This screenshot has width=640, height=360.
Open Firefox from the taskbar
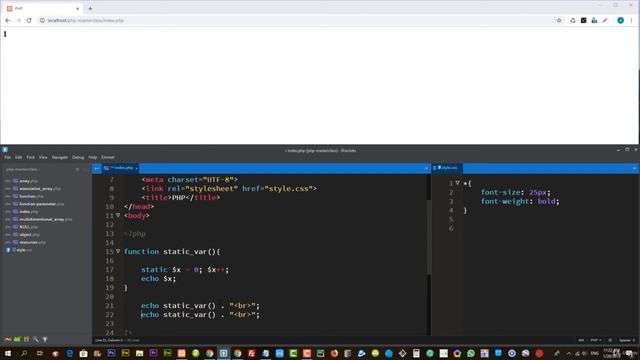point(334,353)
